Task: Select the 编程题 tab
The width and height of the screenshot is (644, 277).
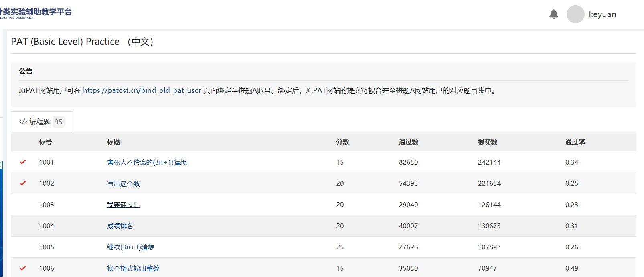Action: 42,122
